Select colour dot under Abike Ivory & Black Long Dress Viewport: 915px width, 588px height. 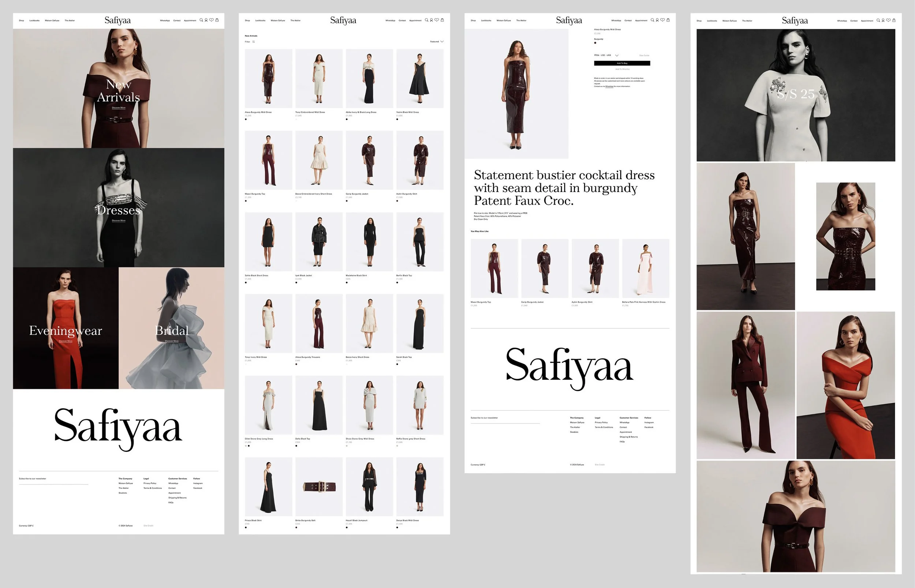(x=347, y=119)
